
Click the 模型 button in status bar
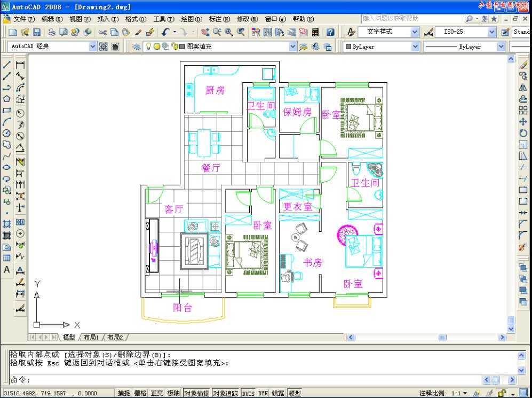pos(295,393)
